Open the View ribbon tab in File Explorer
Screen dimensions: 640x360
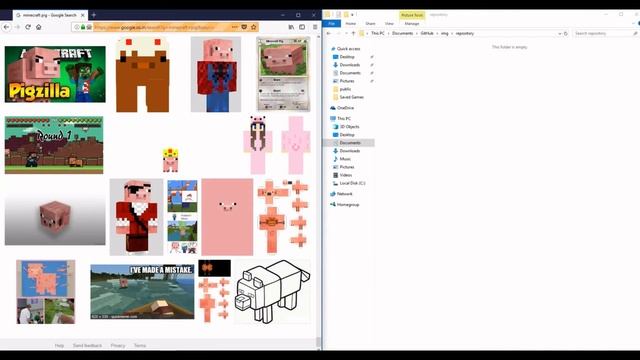(389, 24)
